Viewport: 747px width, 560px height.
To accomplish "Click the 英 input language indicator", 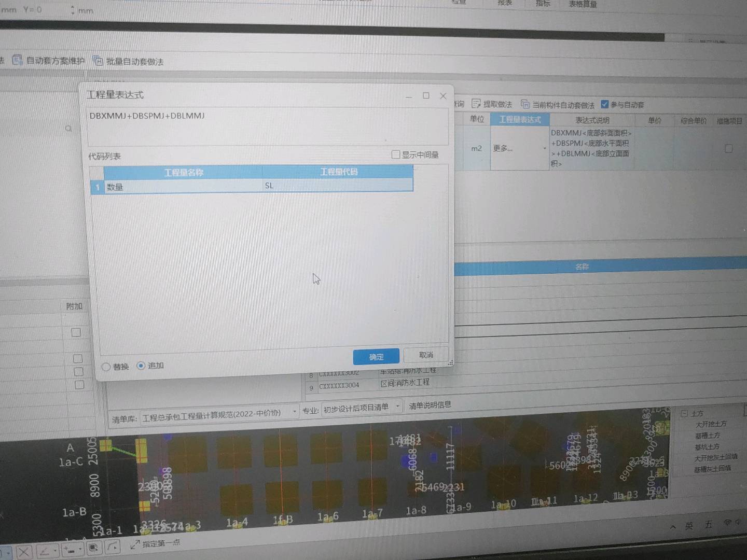I will (689, 526).
